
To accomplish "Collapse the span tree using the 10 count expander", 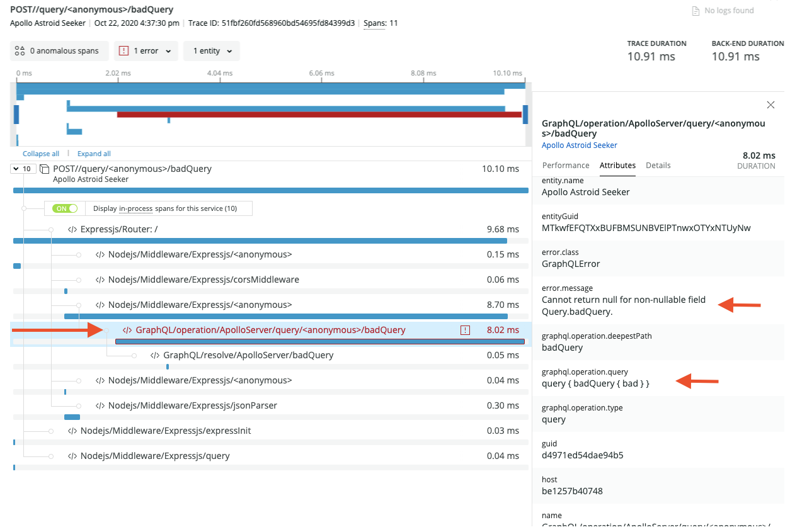I will pyautogui.click(x=23, y=169).
